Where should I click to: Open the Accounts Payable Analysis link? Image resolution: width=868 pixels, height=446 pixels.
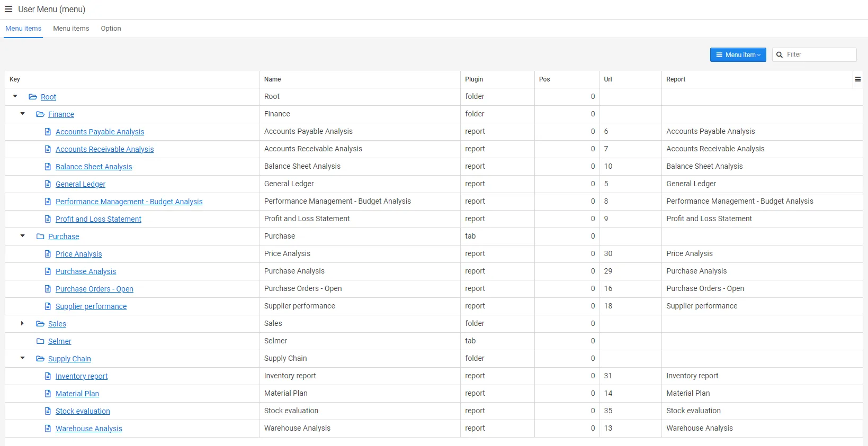click(x=100, y=132)
